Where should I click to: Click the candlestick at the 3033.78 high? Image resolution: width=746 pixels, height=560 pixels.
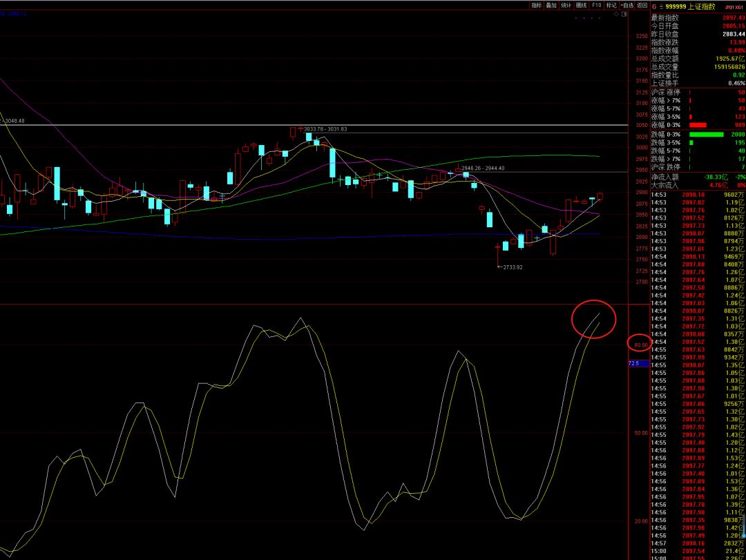(x=300, y=128)
